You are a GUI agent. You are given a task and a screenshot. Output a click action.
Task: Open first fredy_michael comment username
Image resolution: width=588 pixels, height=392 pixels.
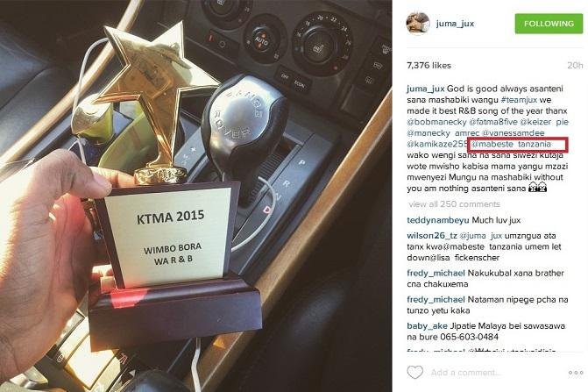point(436,273)
